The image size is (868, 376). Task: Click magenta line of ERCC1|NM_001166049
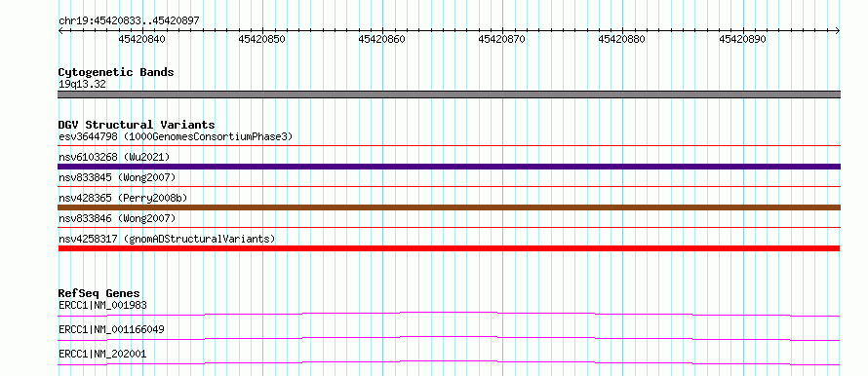(450, 338)
